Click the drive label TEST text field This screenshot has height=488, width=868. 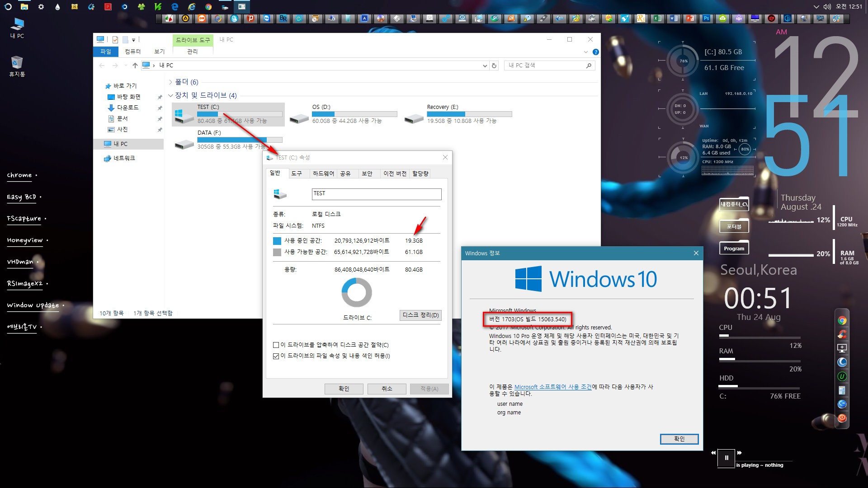(376, 194)
